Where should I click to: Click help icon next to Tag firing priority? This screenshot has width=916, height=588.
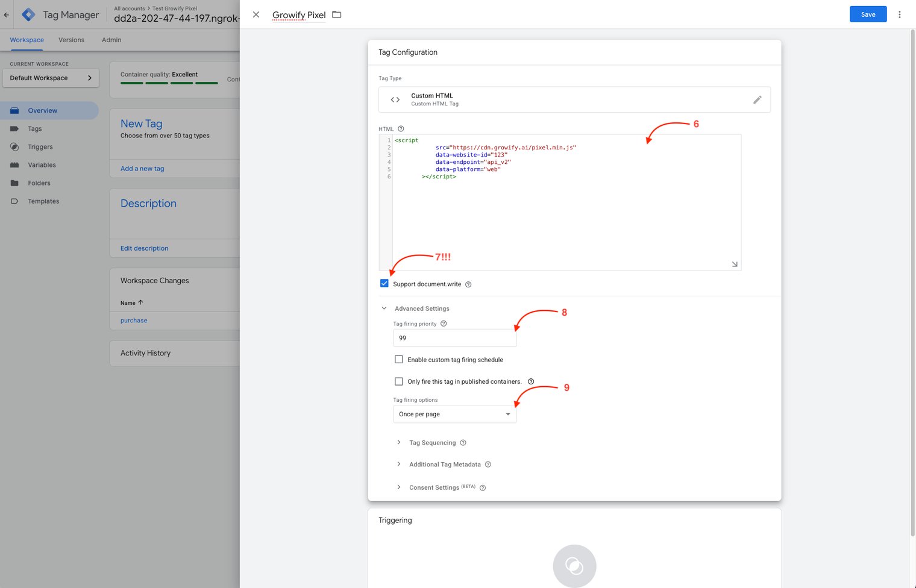tap(444, 324)
